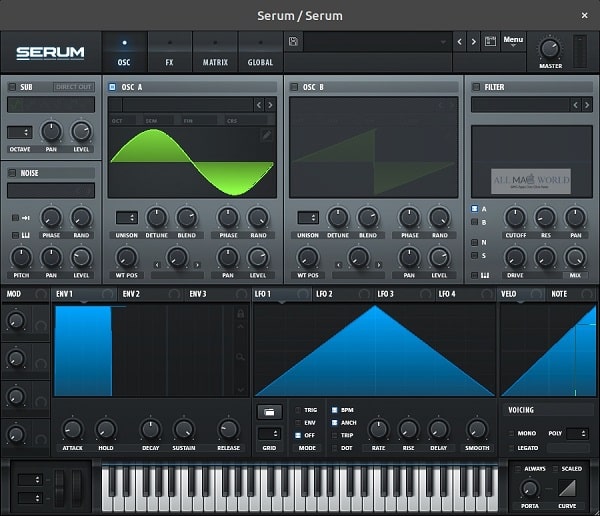600x516 pixels.
Task: Enable MONO voicing
Action: coord(511,433)
